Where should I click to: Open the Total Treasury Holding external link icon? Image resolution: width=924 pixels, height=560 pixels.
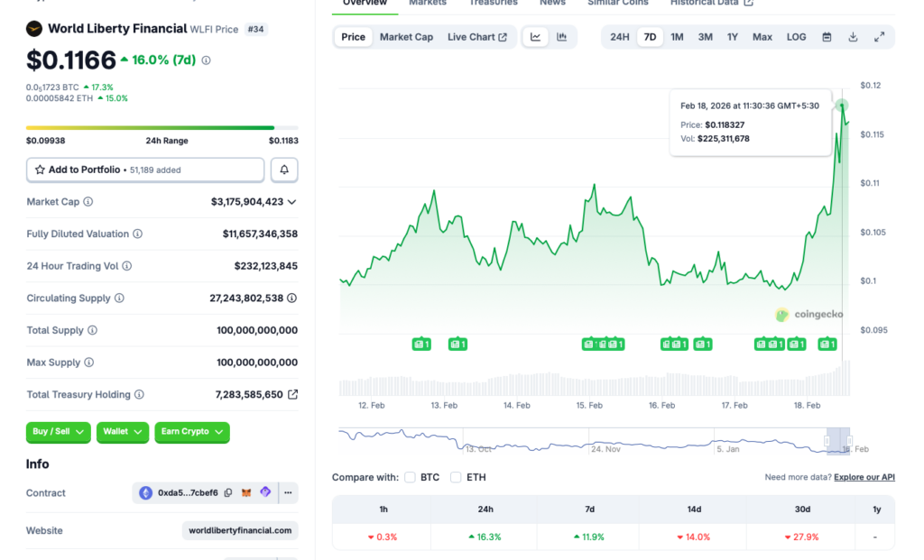pyautogui.click(x=292, y=395)
